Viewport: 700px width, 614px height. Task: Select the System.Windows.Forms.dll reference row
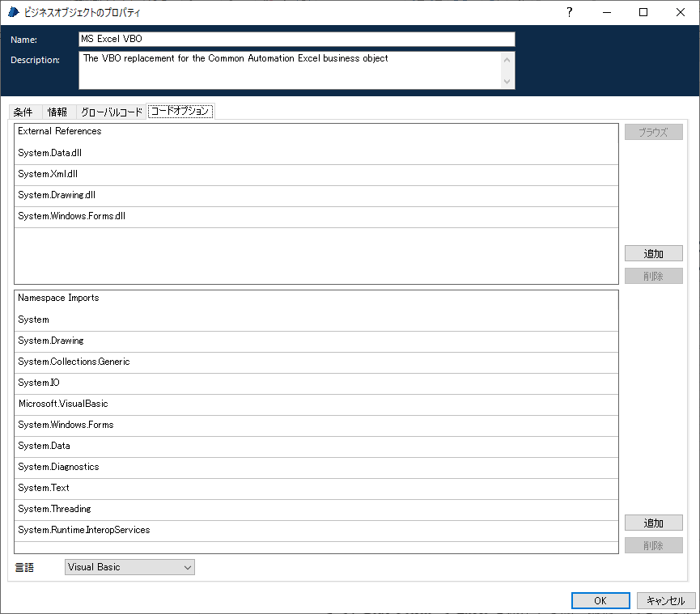pos(316,217)
